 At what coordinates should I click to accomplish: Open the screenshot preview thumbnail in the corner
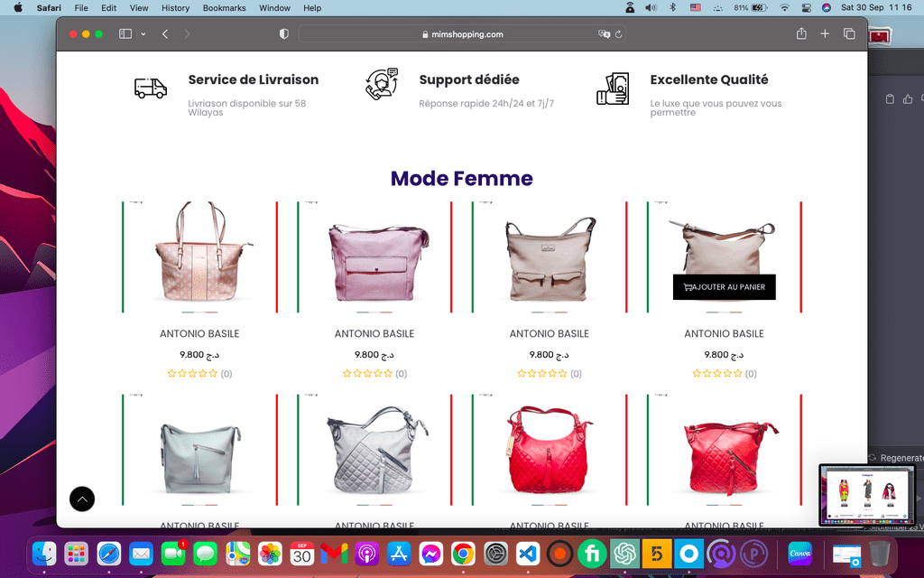point(866,495)
